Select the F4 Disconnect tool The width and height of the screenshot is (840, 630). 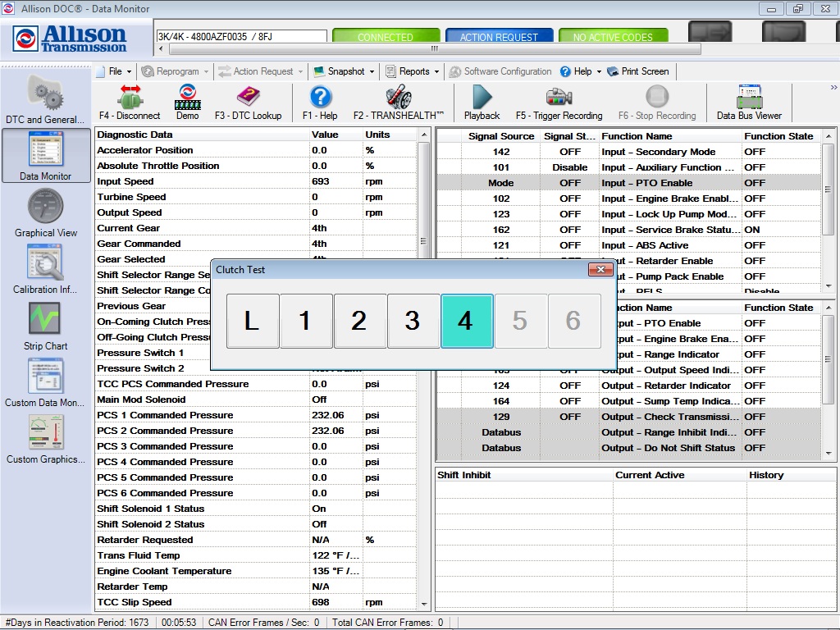131,103
